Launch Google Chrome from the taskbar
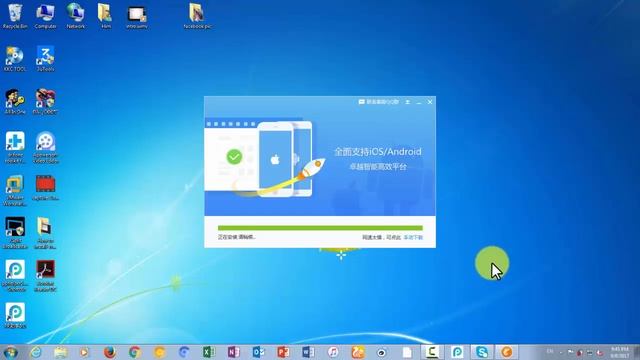640x360 pixels. (135, 352)
